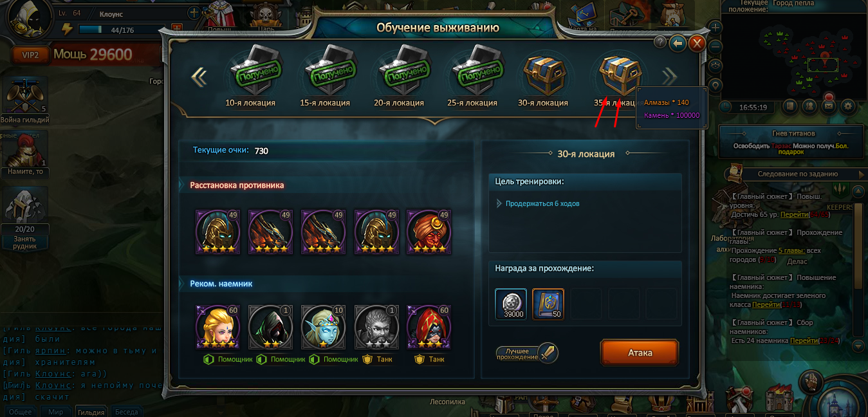Switch to Мир chat tab
Viewport: 868px width, 417px height.
tap(56, 412)
